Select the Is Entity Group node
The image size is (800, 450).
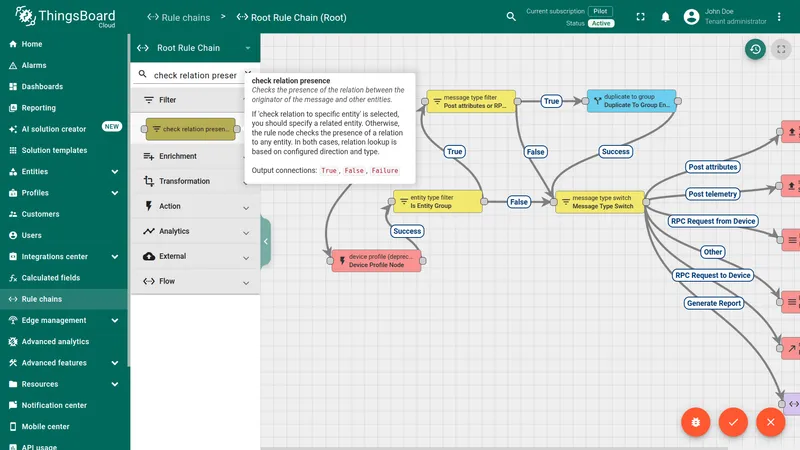(x=438, y=202)
